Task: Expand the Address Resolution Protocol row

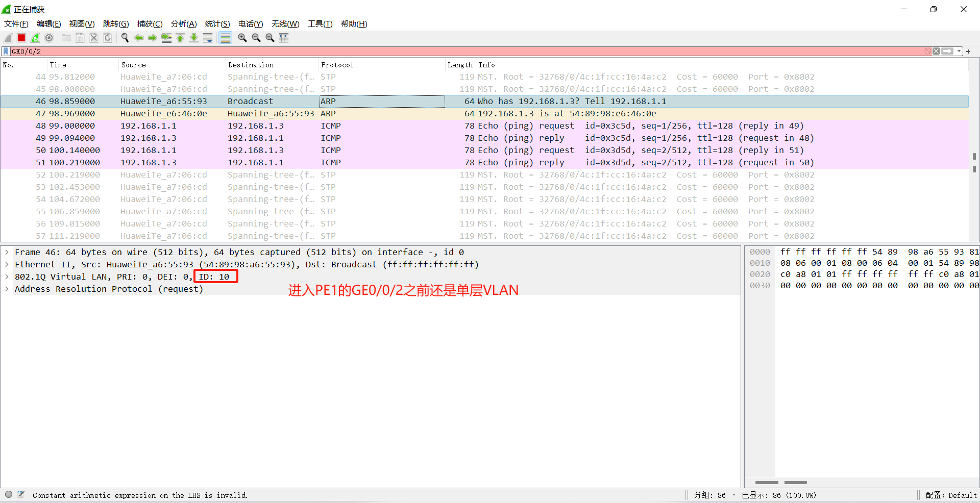Action: click(7, 289)
